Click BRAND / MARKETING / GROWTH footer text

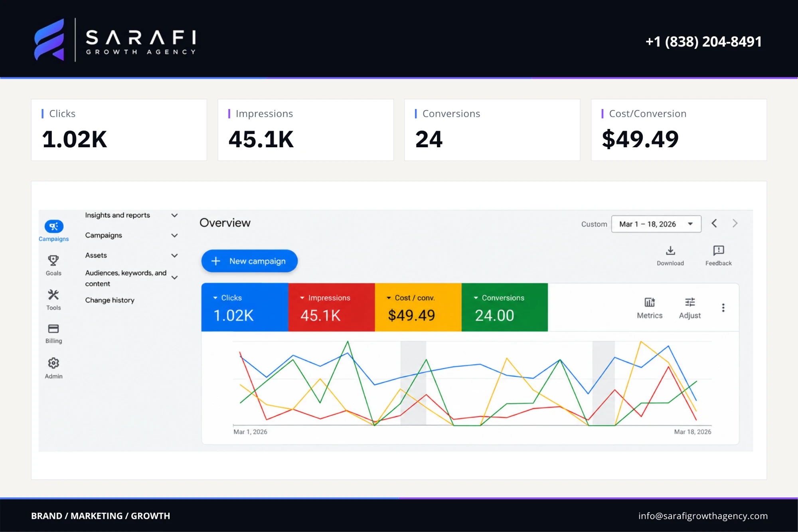coord(101,516)
